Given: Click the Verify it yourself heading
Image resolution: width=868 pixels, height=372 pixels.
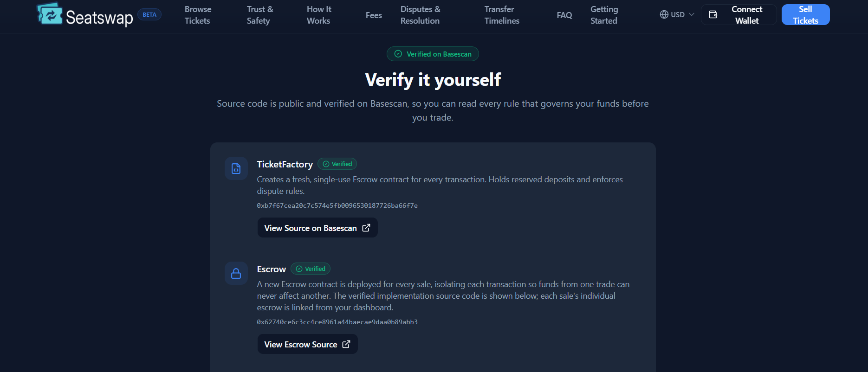Looking at the screenshot, I should 433,80.
